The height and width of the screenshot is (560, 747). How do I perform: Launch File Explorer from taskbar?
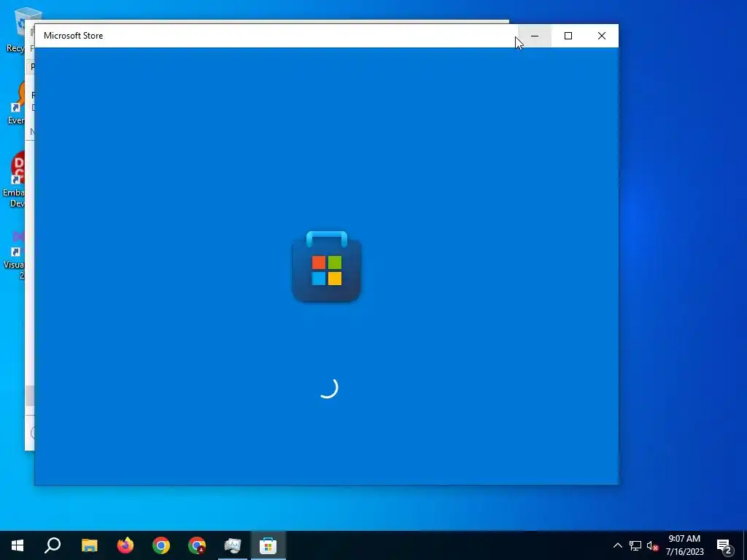(89, 545)
